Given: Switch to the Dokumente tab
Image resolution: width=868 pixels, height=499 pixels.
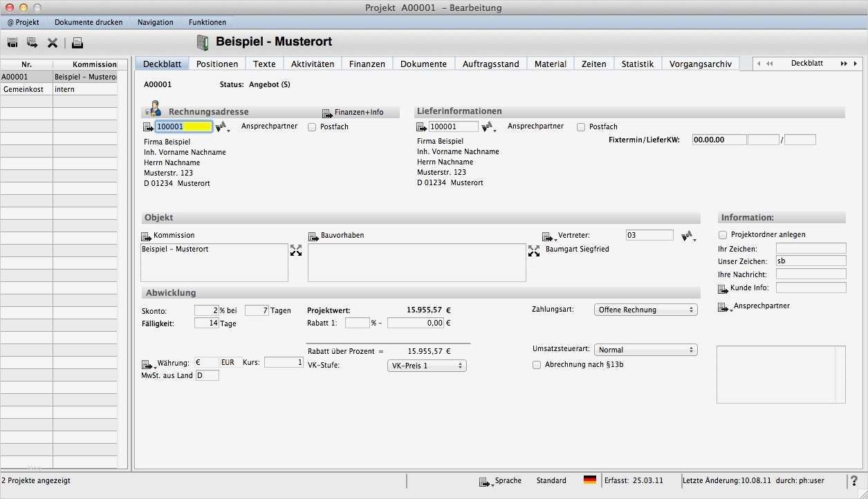Looking at the screenshot, I should click(423, 64).
